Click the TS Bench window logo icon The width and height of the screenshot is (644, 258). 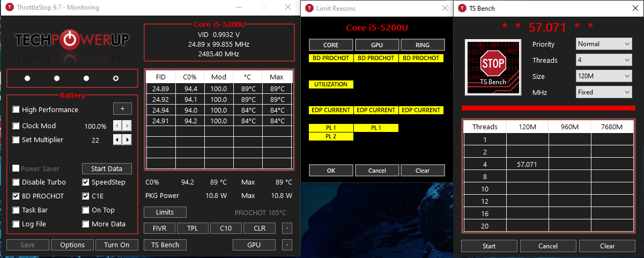(462, 8)
